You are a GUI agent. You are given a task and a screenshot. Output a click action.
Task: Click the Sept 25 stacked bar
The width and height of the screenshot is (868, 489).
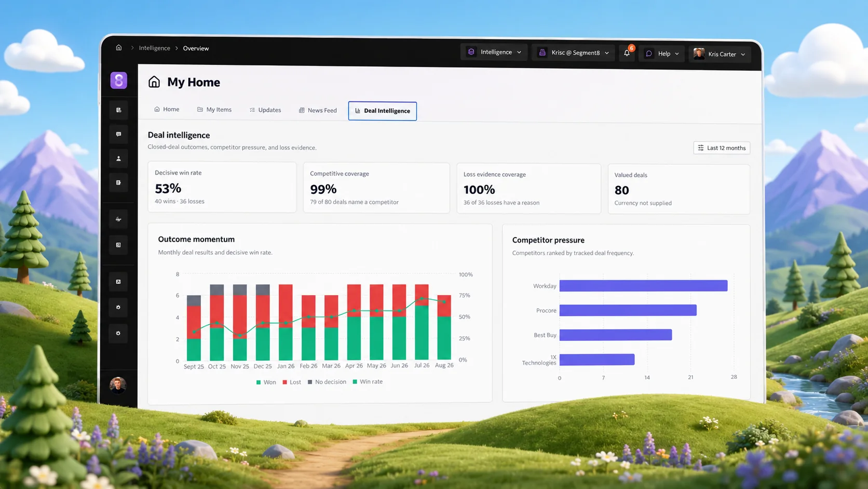point(194,328)
